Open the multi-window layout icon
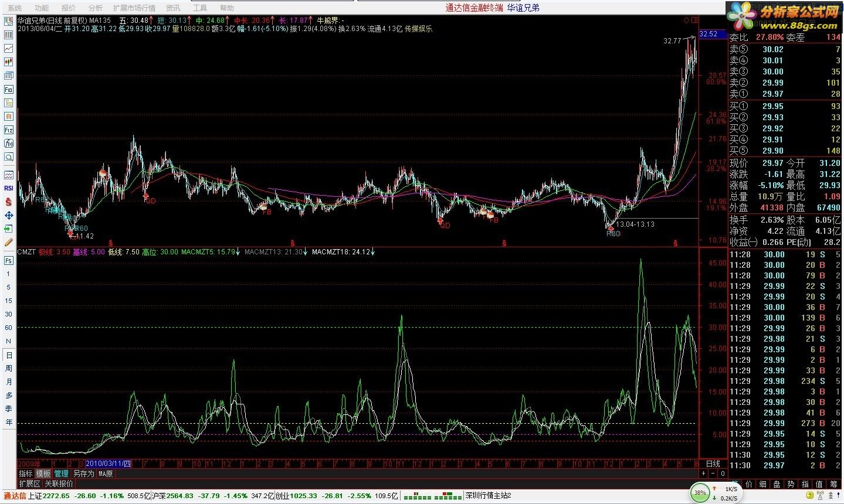 9,76
